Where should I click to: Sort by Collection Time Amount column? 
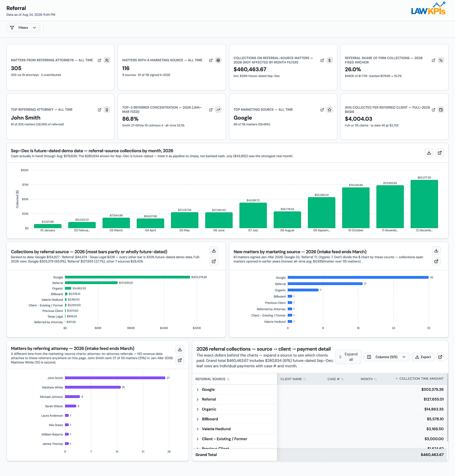tap(419, 379)
